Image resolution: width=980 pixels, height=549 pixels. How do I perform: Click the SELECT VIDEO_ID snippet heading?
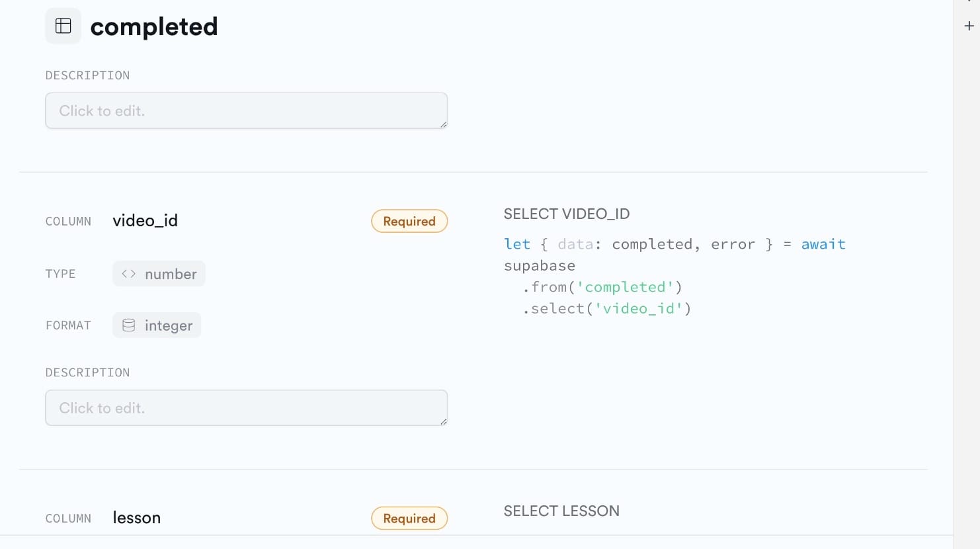(566, 214)
